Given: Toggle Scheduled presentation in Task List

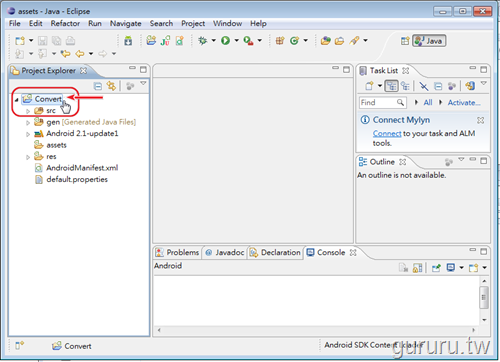Looking at the screenshot, I should 405,86.
